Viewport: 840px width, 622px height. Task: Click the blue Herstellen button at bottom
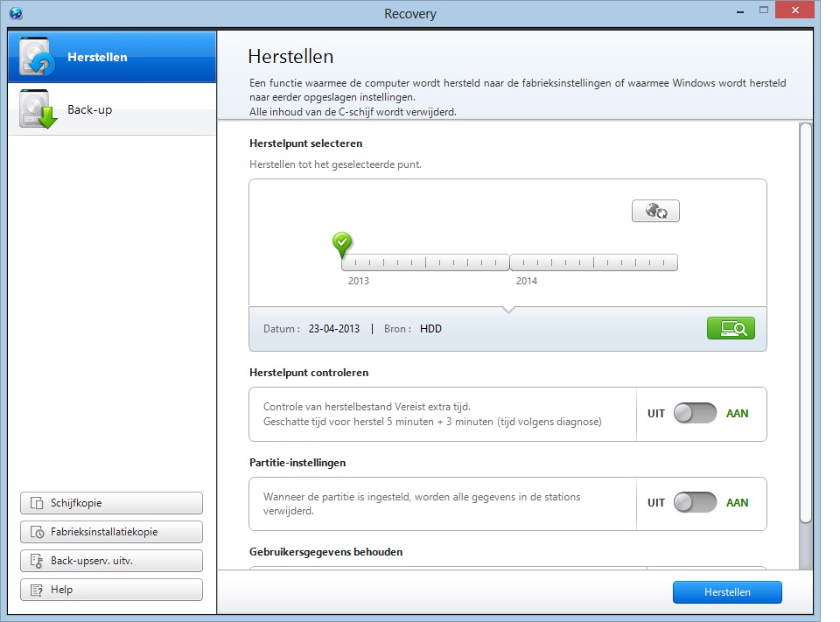727,592
